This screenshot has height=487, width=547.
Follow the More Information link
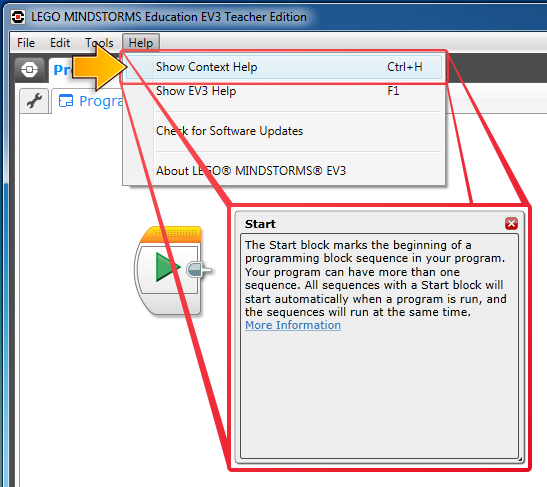(293, 325)
